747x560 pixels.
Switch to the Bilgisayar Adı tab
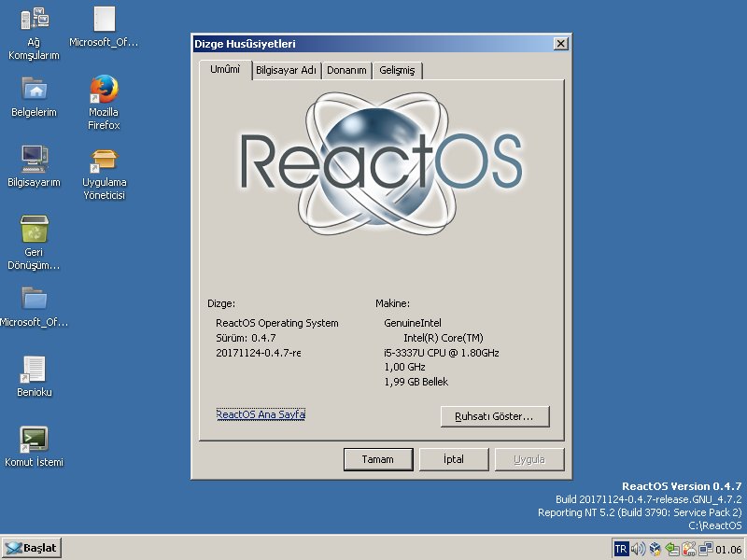287,69
